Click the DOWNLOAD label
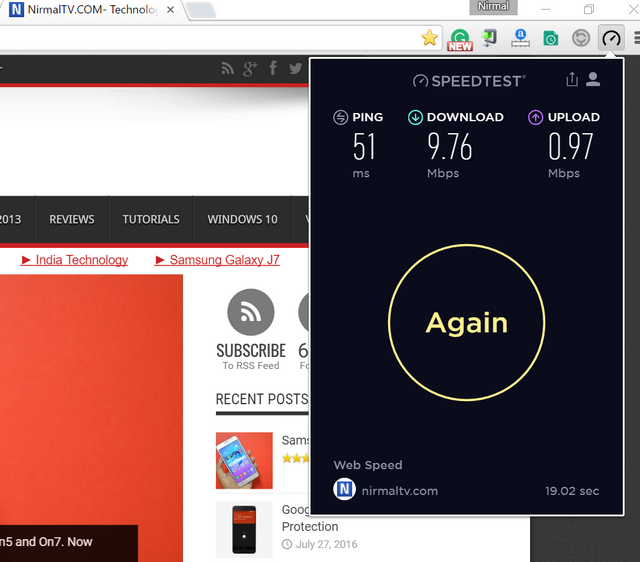 [465, 117]
